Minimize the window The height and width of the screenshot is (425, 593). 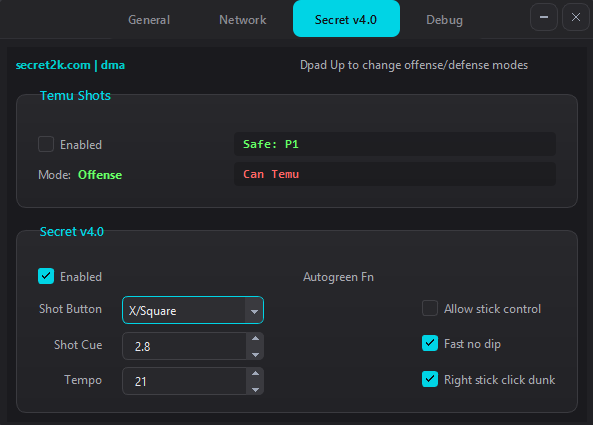click(x=544, y=17)
